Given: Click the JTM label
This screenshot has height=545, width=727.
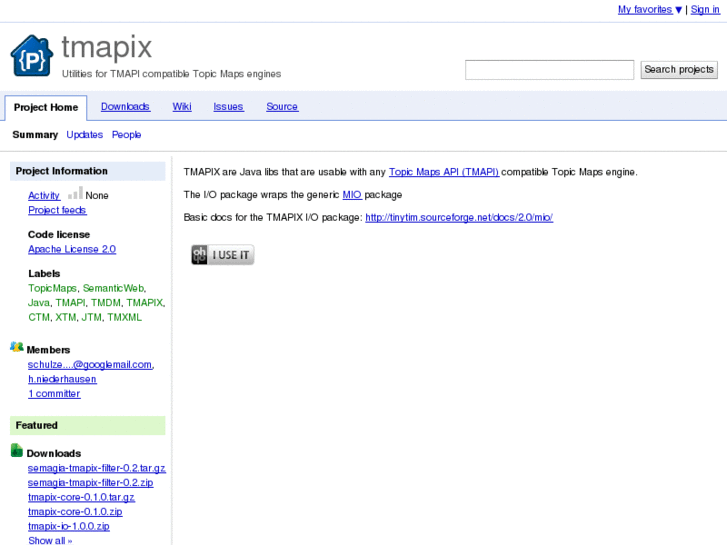Looking at the screenshot, I should tap(91, 317).
